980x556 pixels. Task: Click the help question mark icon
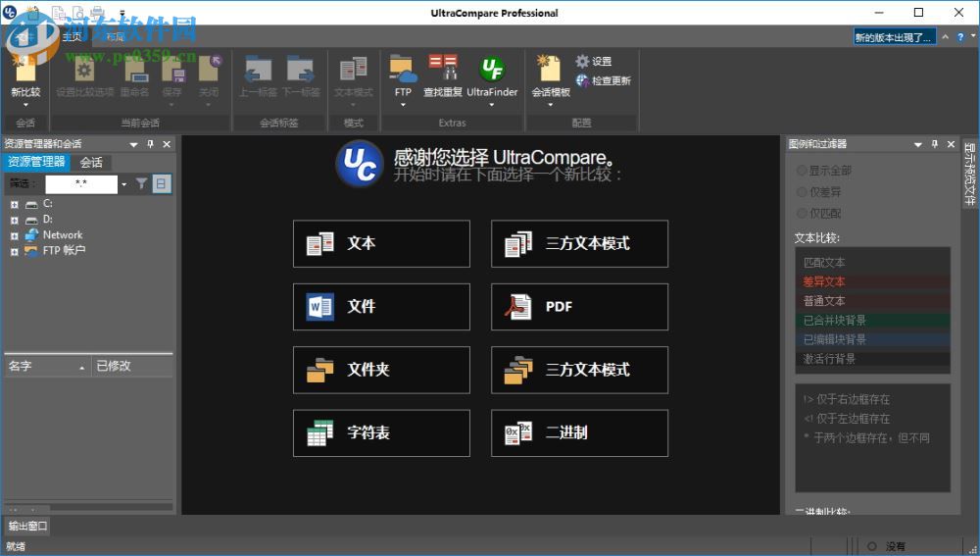(960, 37)
